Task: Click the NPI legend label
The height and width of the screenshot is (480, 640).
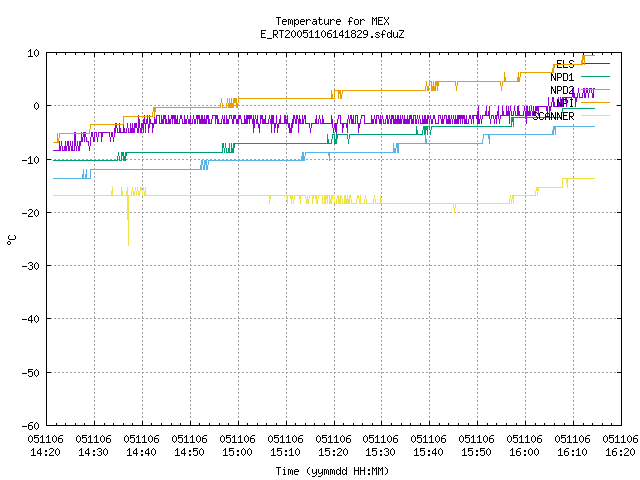Action: 565,103
